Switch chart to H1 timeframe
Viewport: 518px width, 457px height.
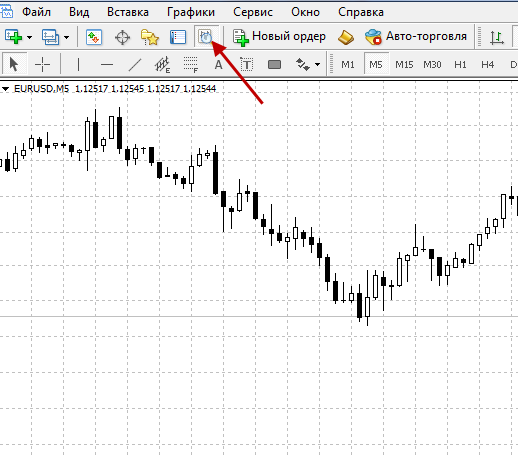tap(460, 64)
